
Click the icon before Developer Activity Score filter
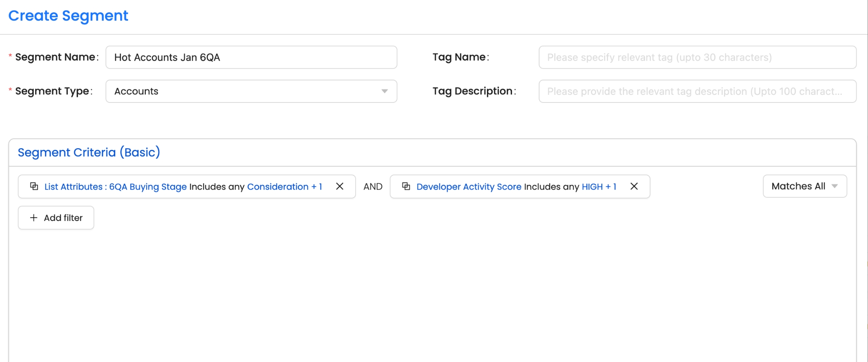[406, 186]
